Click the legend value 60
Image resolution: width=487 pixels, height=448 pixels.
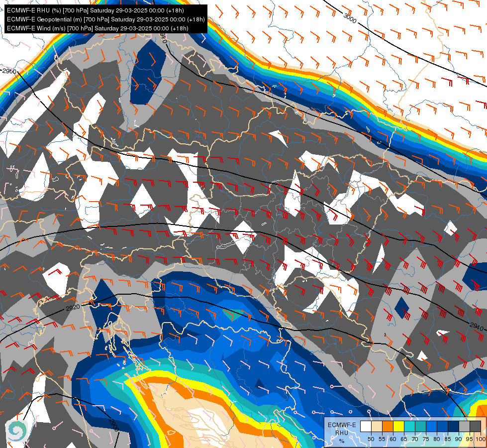pyautogui.click(x=393, y=439)
